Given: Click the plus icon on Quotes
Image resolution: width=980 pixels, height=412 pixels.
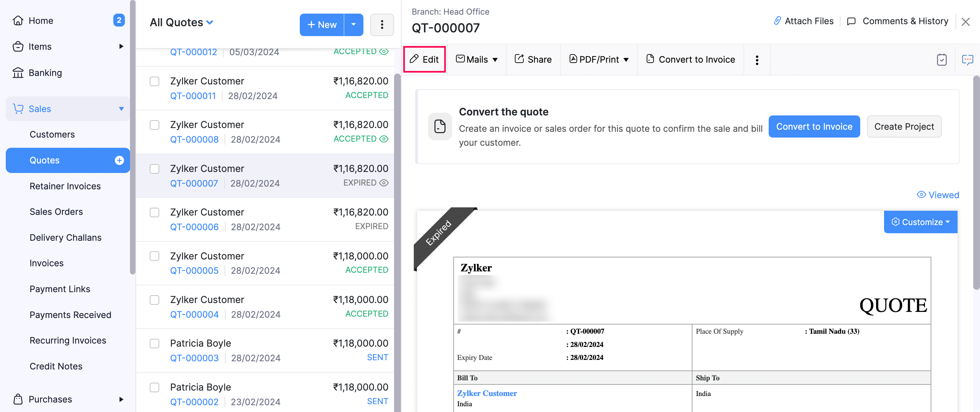Looking at the screenshot, I should (120, 160).
